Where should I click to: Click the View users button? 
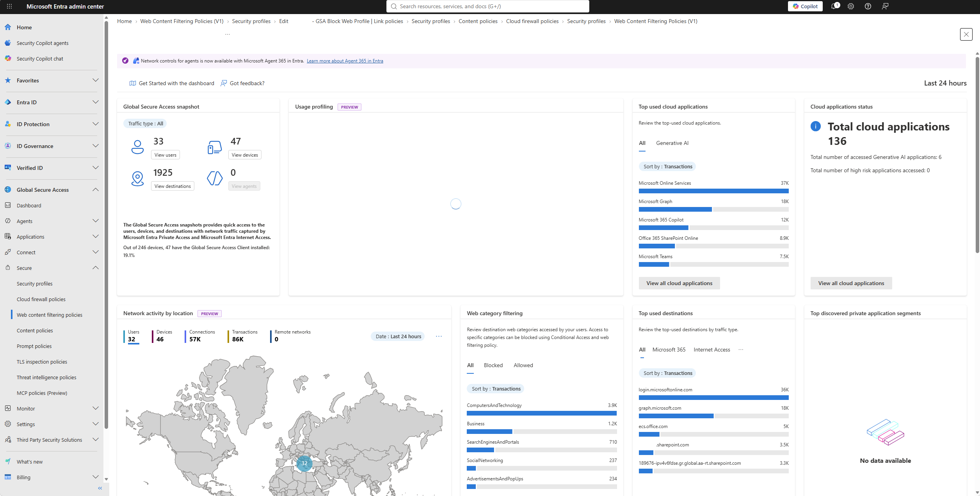coord(165,155)
